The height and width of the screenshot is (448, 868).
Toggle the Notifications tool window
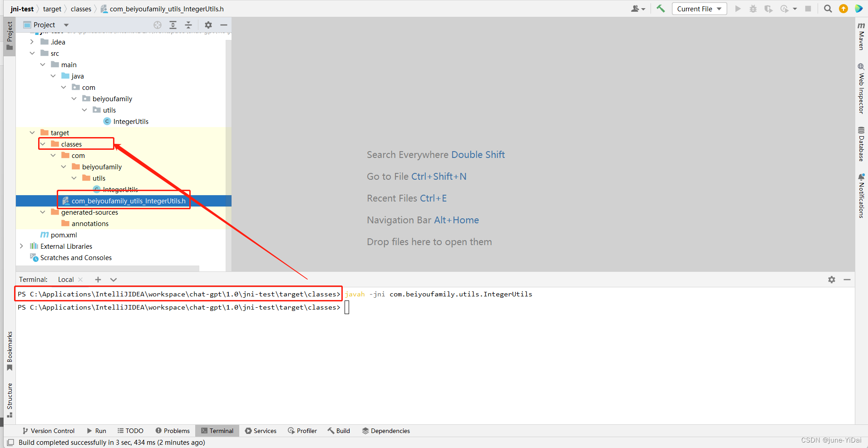point(861,196)
